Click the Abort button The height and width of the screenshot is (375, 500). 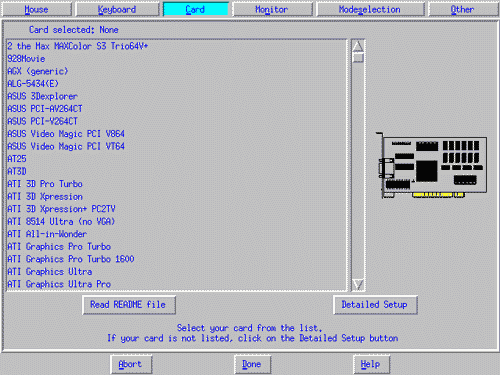pyautogui.click(x=131, y=364)
